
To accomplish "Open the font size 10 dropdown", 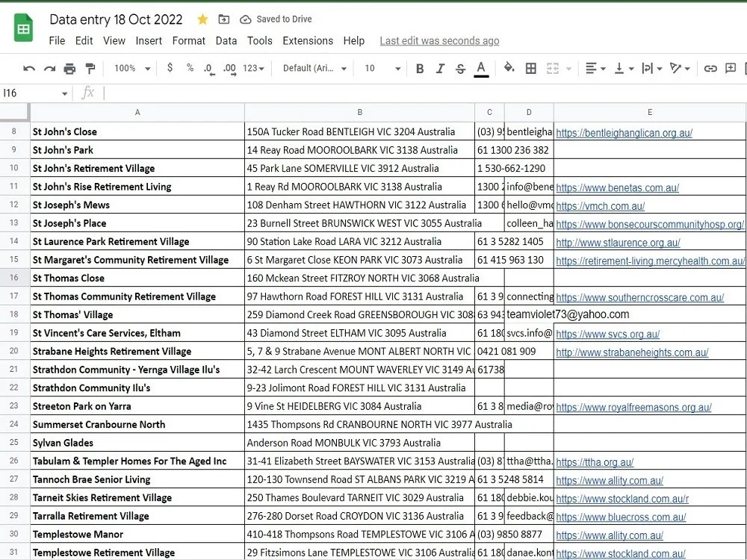I will 382,69.
